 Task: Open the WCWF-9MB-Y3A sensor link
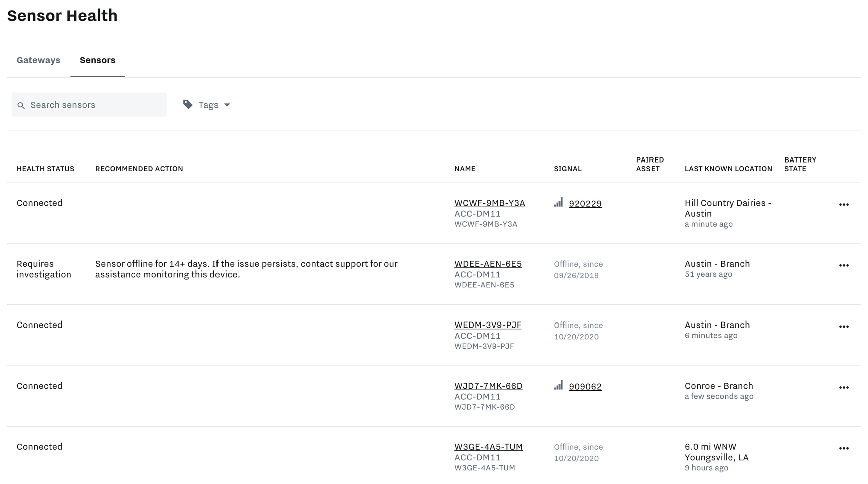pyautogui.click(x=489, y=203)
